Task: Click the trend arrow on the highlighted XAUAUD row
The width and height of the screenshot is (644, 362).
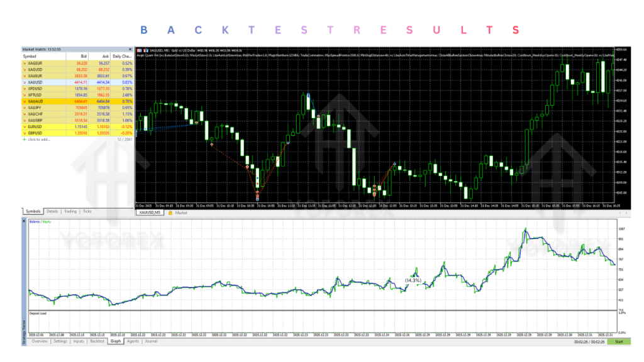Action: pos(23,100)
